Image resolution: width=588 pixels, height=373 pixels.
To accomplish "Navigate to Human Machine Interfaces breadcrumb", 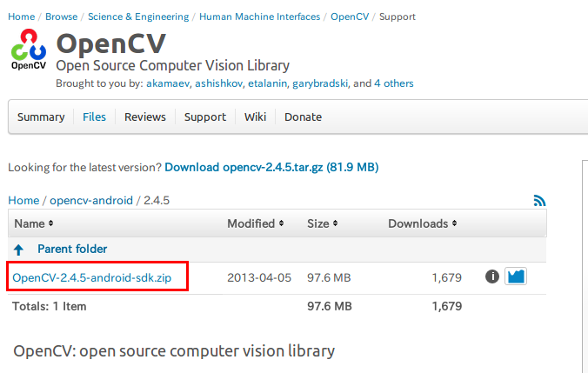I will pos(259,17).
